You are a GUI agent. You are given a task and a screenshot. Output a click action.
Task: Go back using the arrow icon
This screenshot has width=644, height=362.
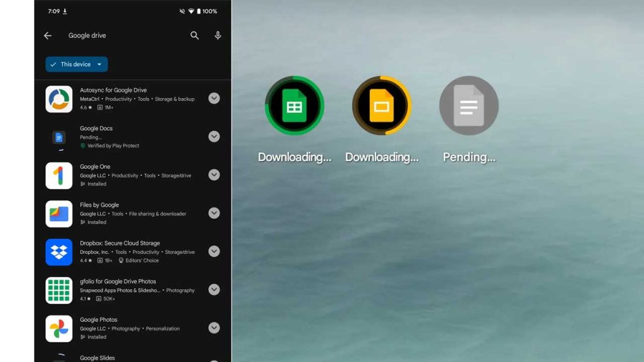(x=48, y=36)
